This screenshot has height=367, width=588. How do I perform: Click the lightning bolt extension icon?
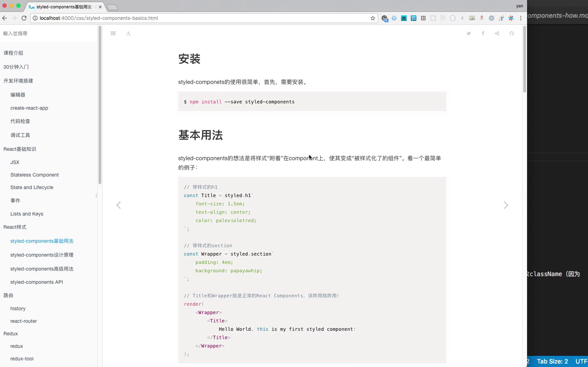pos(462,18)
